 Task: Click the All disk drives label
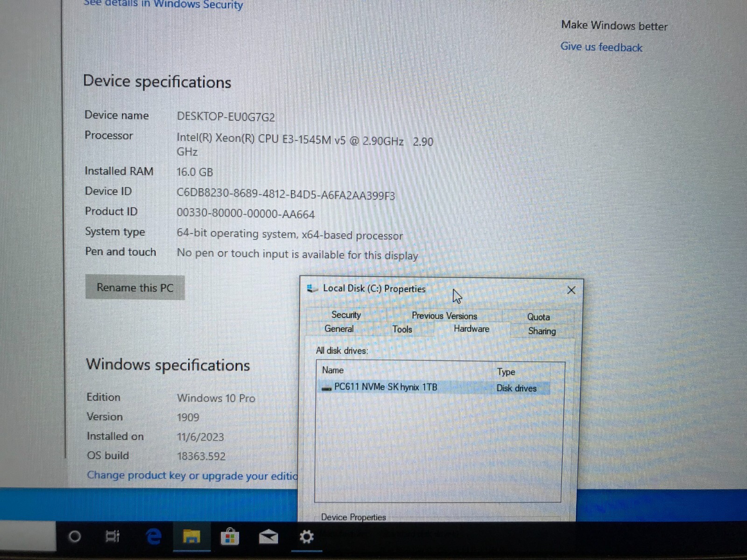[342, 350]
